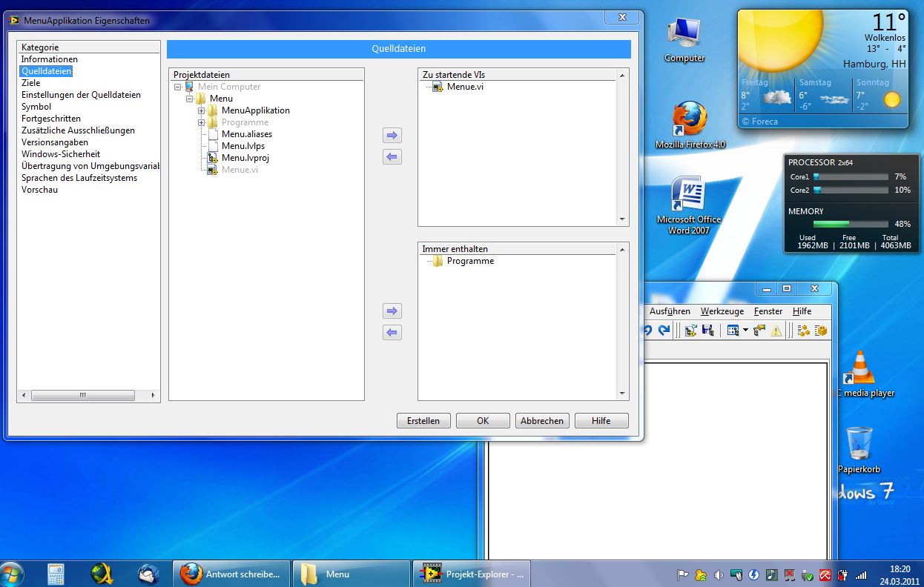Click Foreca link in weather gadget
The image size is (924, 587).
[760, 121]
